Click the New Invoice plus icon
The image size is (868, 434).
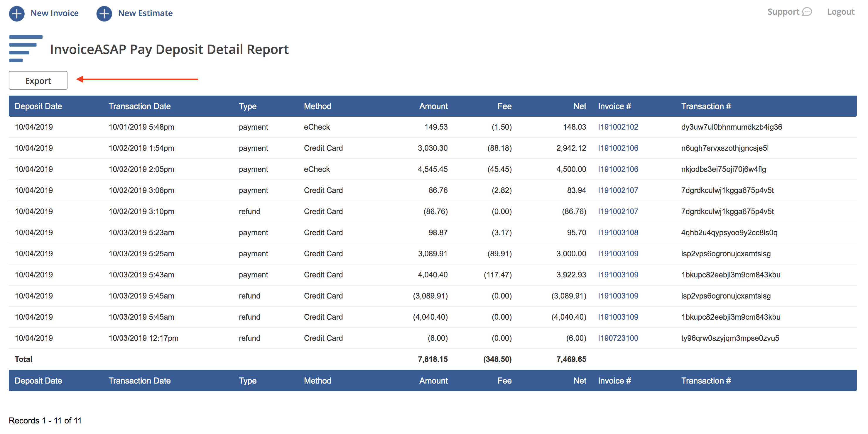point(16,13)
